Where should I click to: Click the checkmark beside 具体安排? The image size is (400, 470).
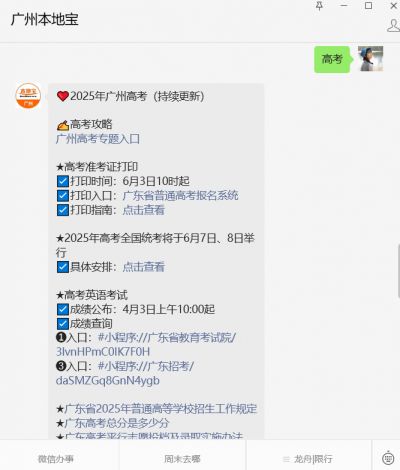(63, 267)
